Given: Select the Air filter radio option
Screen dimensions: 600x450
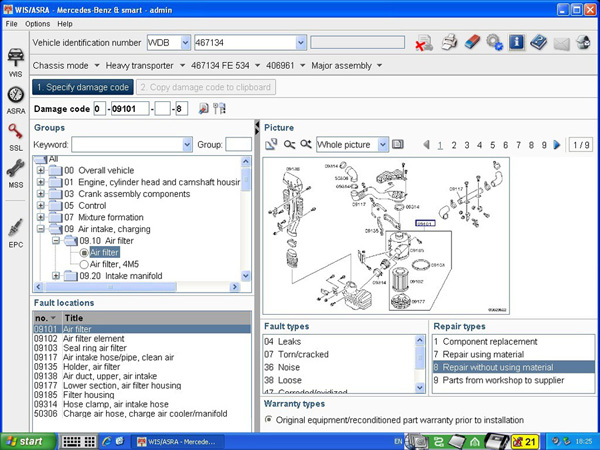Looking at the screenshot, I should point(84,253).
